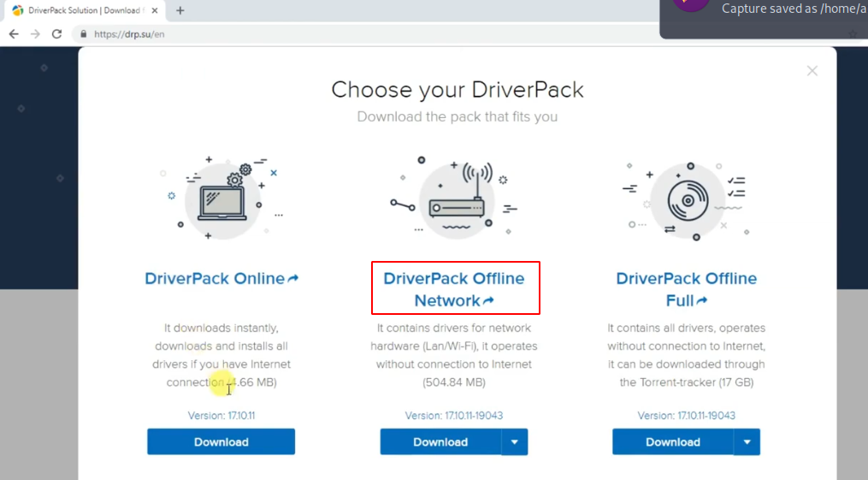This screenshot has width=868, height=480.
Task: Close the Choose your DriverPack dialog
Action: [x=812, y=71]
